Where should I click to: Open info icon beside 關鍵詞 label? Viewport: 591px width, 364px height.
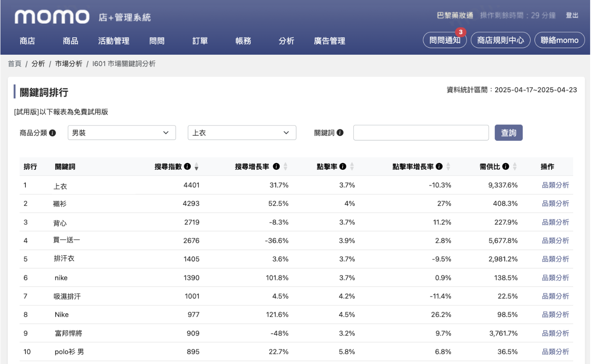point(340,133)
